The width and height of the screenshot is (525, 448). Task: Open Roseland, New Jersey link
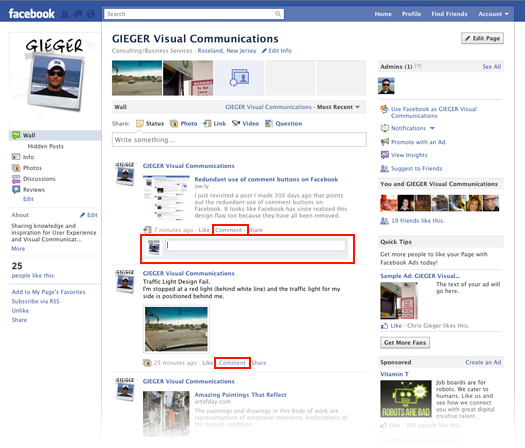coord(227,51)
